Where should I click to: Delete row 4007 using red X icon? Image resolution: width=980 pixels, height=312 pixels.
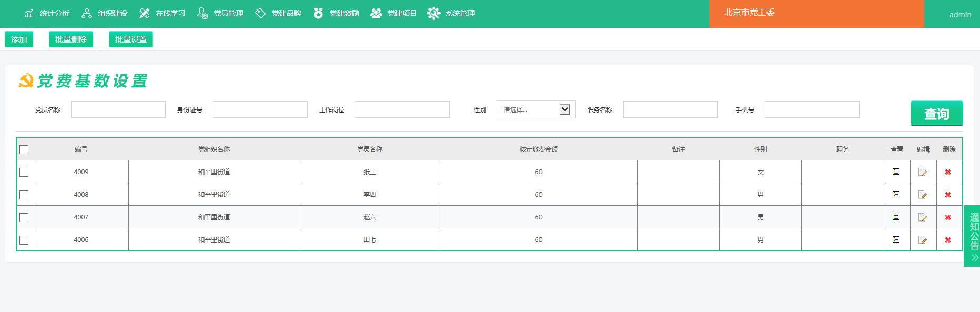click(x=948, y=217)
